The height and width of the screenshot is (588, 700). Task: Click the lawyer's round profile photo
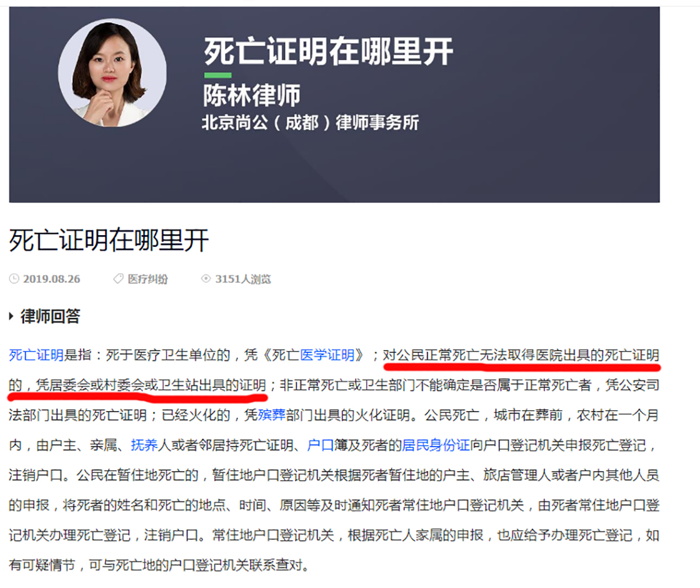pyautogui.click(x=112, y=73)
